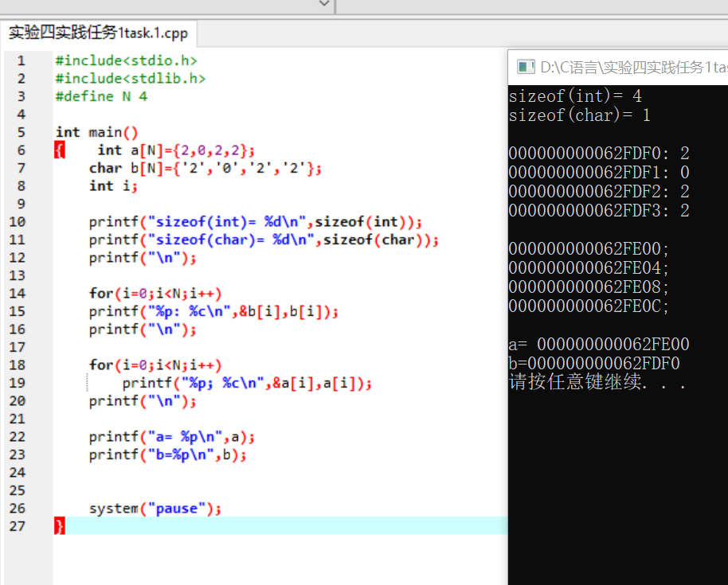Select the 实验四实践任务1task.1.cpp editor tab
This screenshot has width=728, height=585.
click(98, 33)
